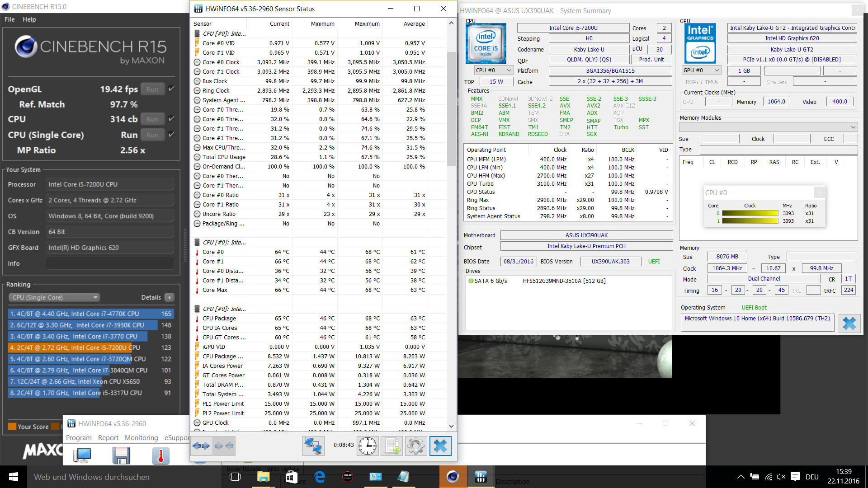This screenshot has width=868, height=488.
Task: Toggle the OpenGL test checkbox
Action: click(x=171, y=89)
